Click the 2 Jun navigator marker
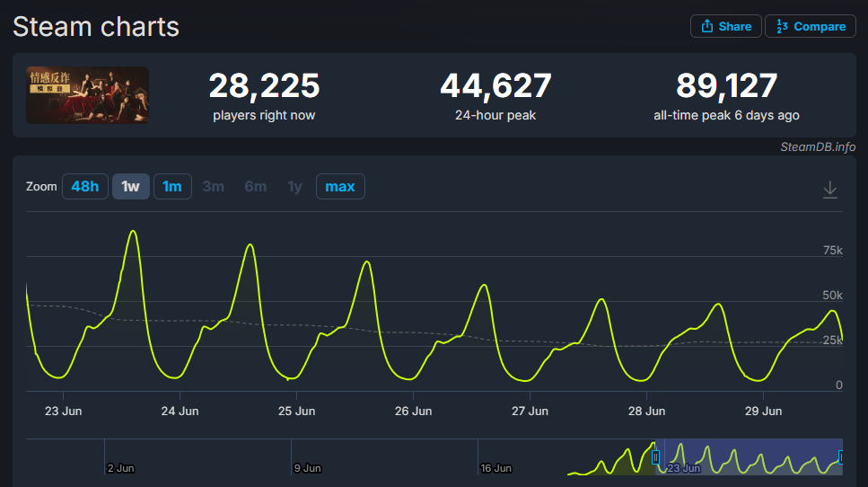This screenshot has width=868, height=487. tap(120, 468)
